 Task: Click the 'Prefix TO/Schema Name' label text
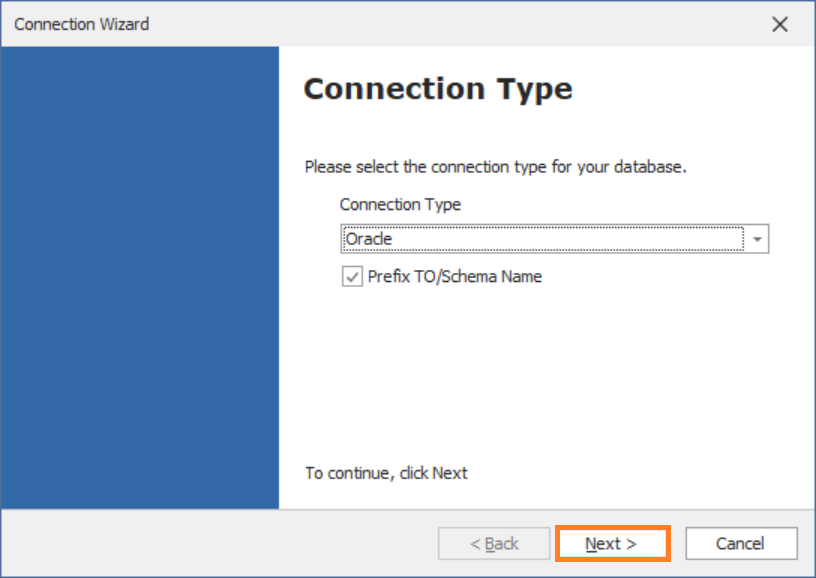(454, 276)
